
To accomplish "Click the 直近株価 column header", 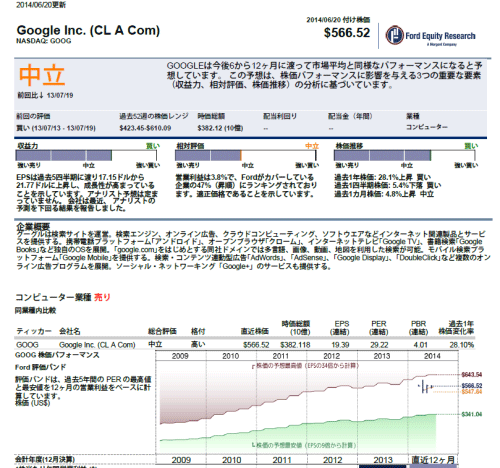I will (x=255, y=331).
